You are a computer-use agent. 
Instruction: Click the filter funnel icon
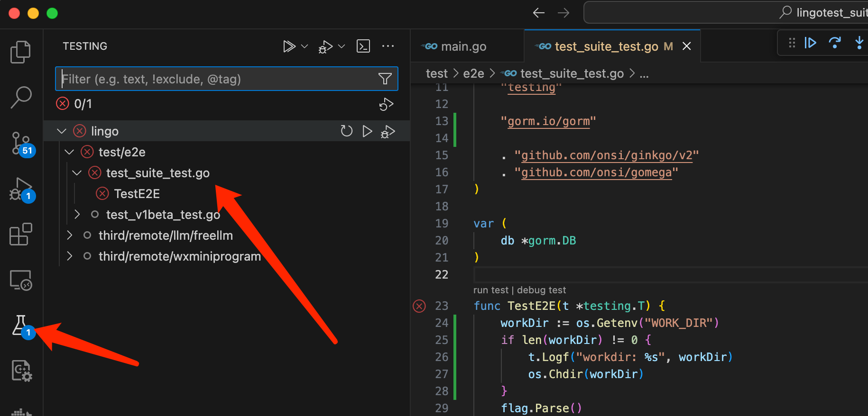pyautogui.click(x=385, y=79)
